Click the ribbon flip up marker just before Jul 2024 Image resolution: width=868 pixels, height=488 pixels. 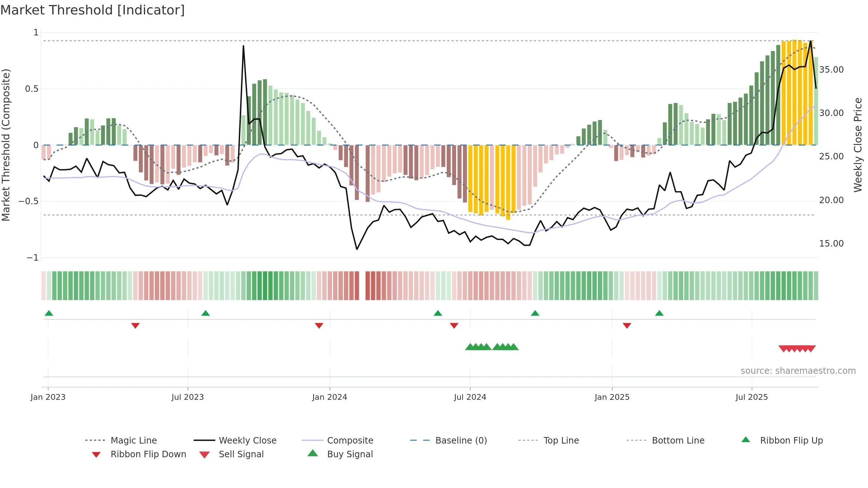click(x=438, y=313)
